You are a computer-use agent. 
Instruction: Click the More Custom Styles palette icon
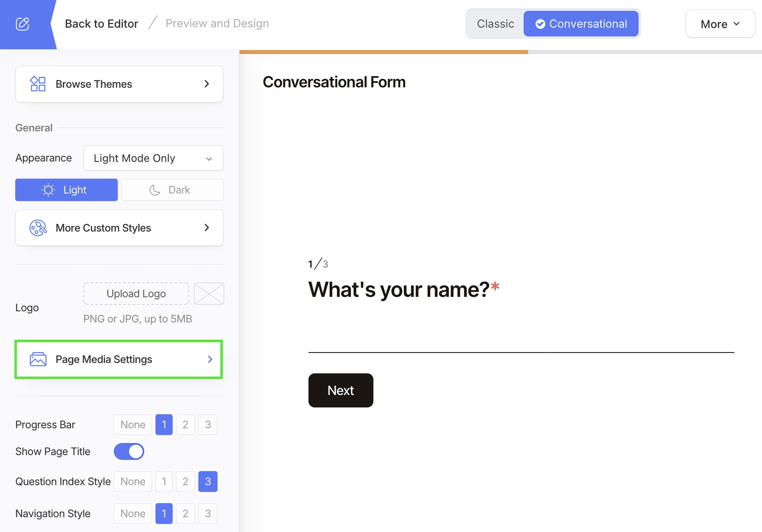pos(38,228)
